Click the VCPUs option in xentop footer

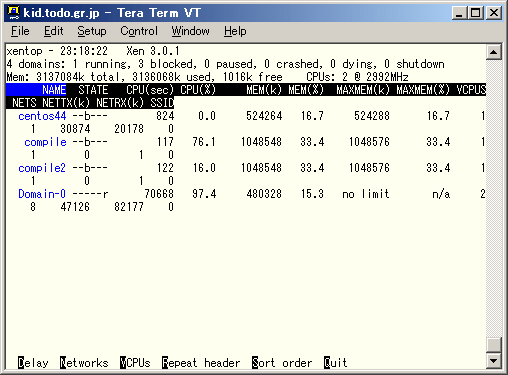click(135, 363)
